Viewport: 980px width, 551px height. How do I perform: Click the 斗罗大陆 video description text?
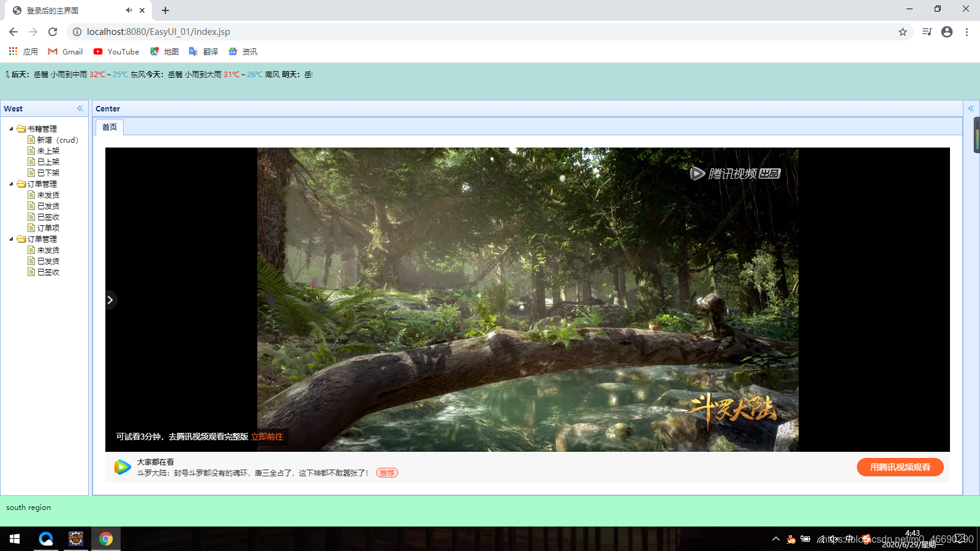pos(252,473)
